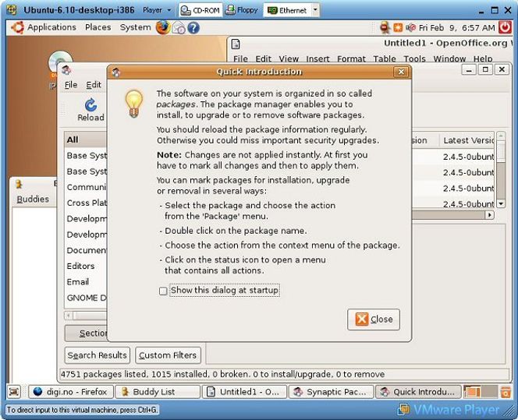Viewport: 518px width, 420px height.
Task: Click the red power quit icon
Action: click(x=505, y=27)
